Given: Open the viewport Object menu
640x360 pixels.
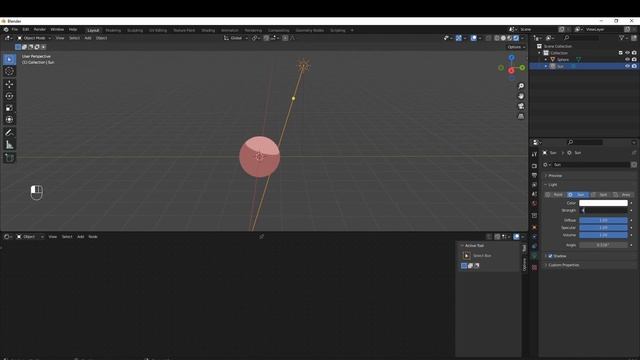Looking at the screenshot, I should [101, 38].
